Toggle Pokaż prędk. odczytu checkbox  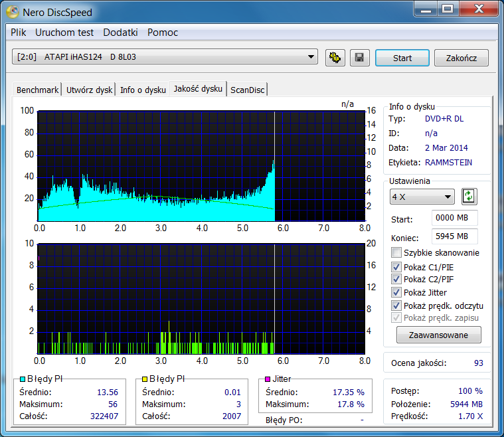[x=396, y=306]
